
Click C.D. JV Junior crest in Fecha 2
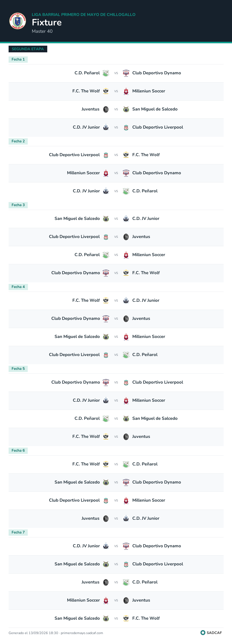tap(106, 191)
